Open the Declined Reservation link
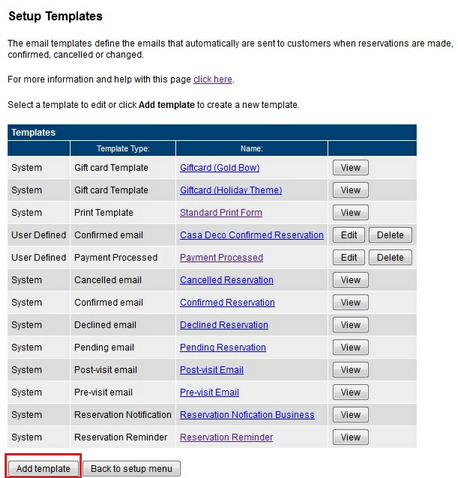 224,325
